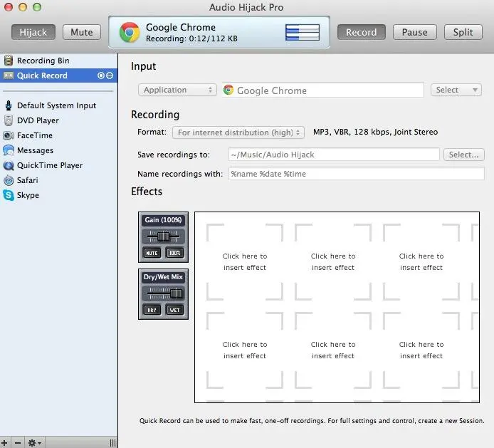Insert effect in bottom-left effect slot
The width and height of the screenshot is (494, 448).
[245, 350]
